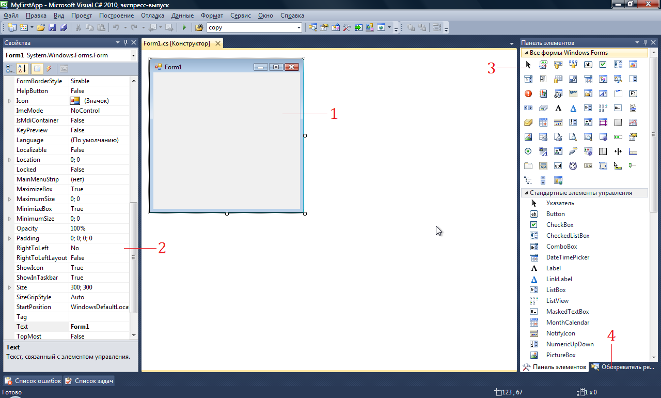Open the "copy" configuration combo box
Viewport: 661px width, 398px height.
point(299,27)
